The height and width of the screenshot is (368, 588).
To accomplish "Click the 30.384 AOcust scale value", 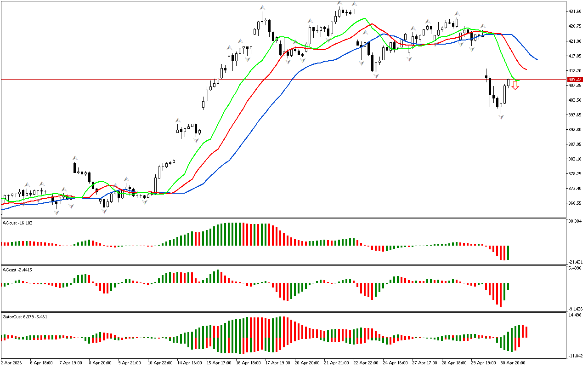I will 575,221.
